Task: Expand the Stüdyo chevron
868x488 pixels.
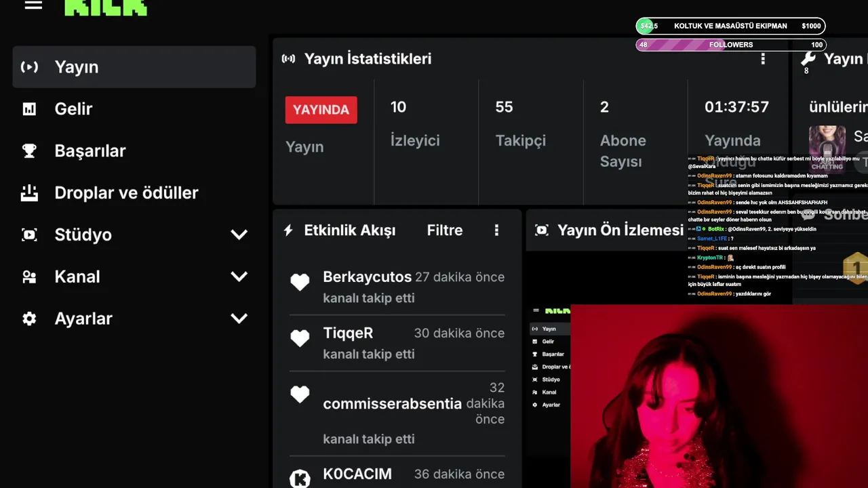Action: point(239,235)
